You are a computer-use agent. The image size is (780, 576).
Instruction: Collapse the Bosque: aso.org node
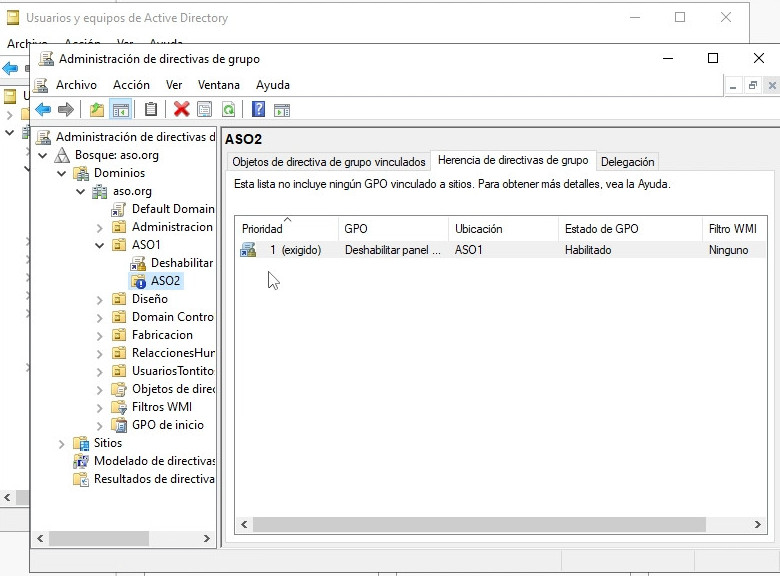point(42,155)
